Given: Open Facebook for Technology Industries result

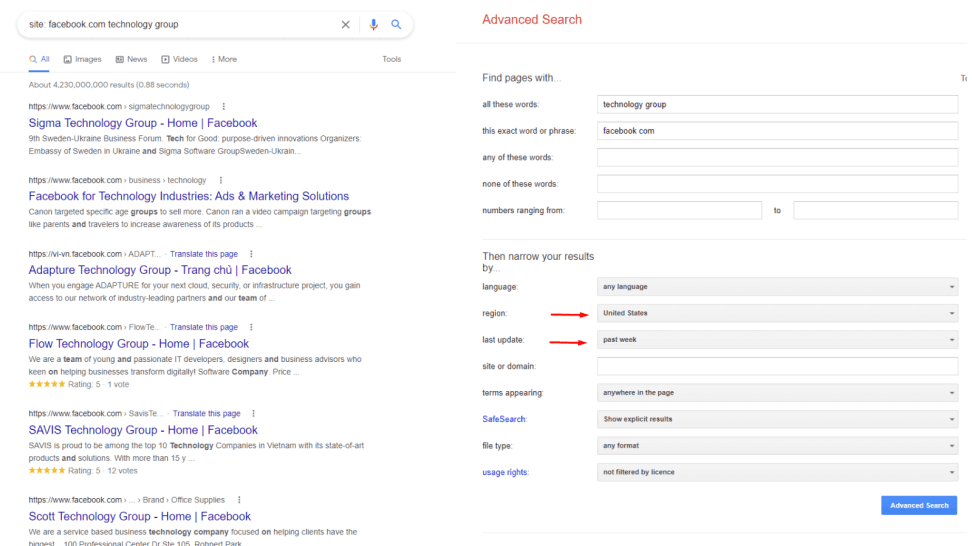Looking at the screenshot, I should pyautogui.click(x=188, y=196).
